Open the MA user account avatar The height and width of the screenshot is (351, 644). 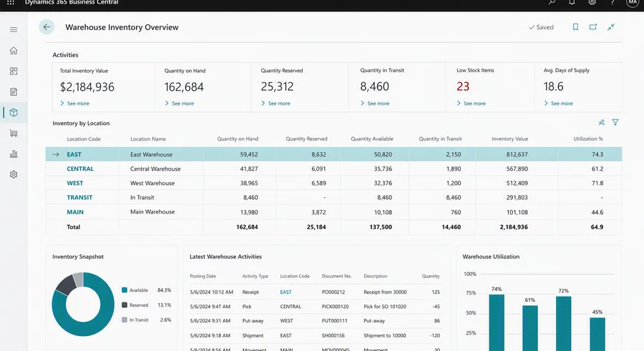pyautogui.click(x=633, y=3)
